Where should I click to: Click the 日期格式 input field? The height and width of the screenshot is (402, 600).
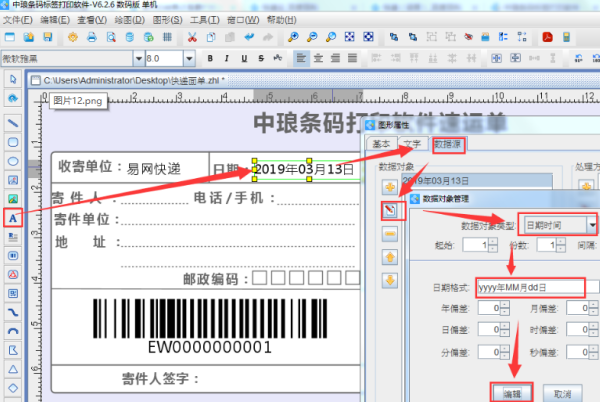(x=530, y=287)
